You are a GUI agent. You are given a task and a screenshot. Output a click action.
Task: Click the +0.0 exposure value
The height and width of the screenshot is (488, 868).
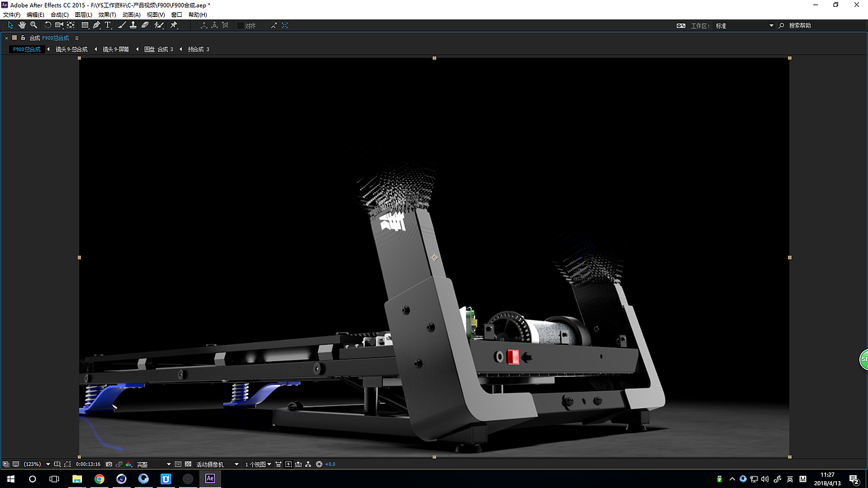[x=330, y=464]
